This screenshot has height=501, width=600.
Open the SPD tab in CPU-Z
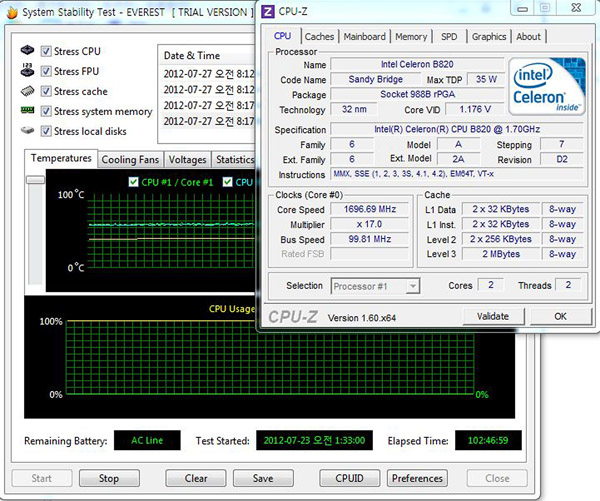tap(449, 37)
